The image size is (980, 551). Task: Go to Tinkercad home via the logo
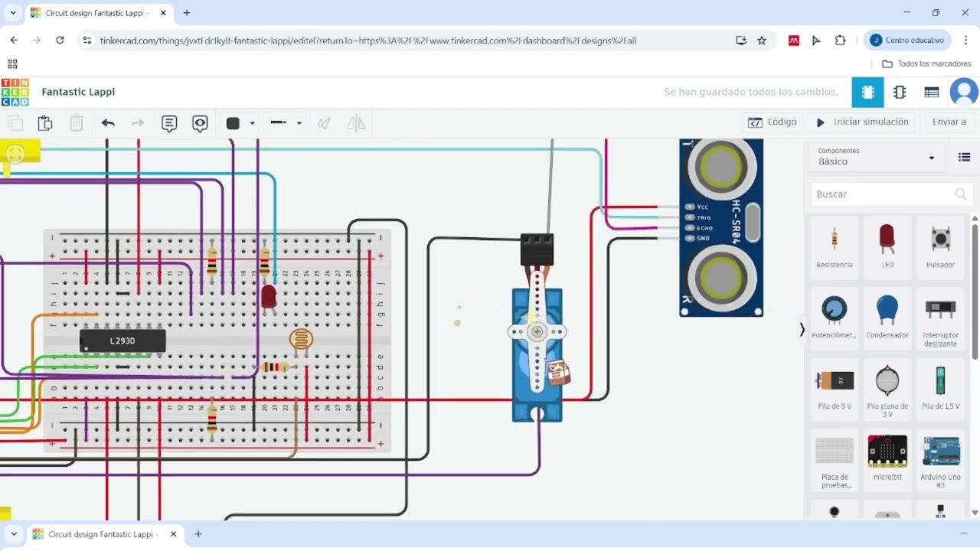click(15, 92)
